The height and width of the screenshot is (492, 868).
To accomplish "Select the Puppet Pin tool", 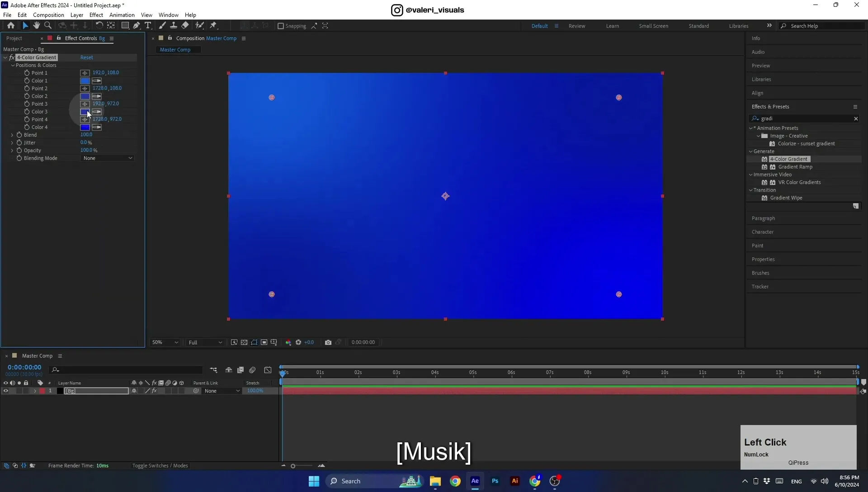I will click(213, 26).
